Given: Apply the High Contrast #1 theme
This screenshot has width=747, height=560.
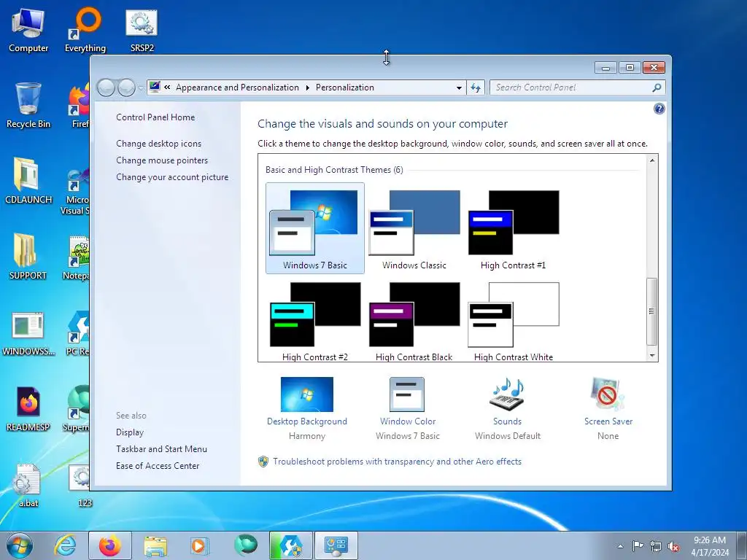Looking at the screenshot, I should pos(513,228).
